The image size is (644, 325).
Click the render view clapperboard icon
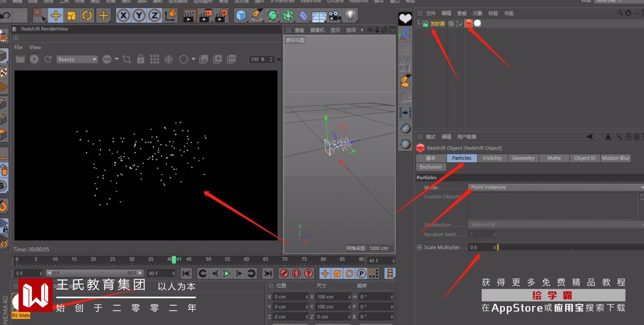pyautogui.click(x=189, y=16)
